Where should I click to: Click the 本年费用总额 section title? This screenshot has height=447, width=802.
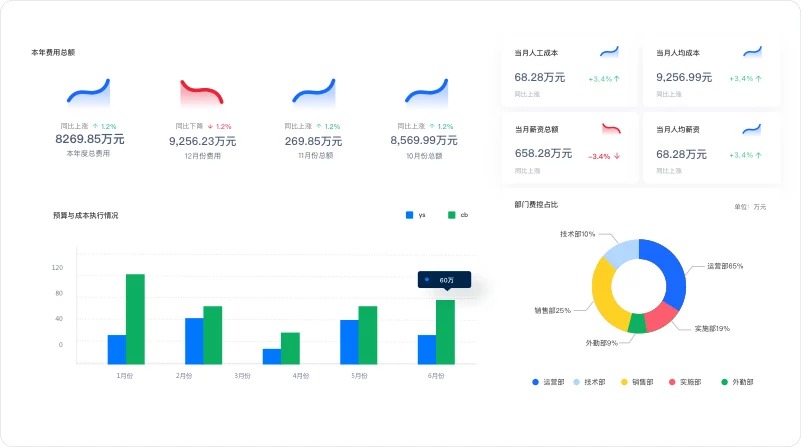click(53, 52)
